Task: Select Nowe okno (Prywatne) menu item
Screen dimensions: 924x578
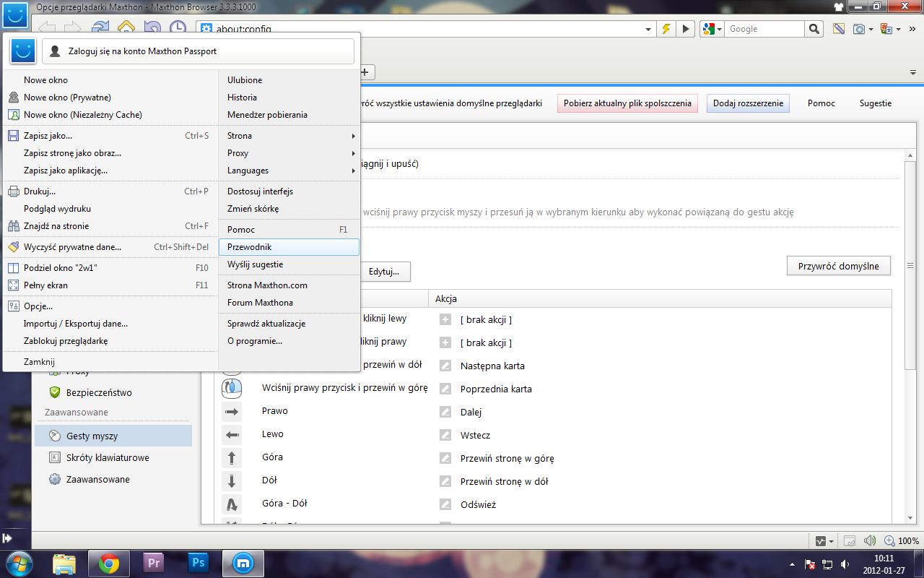Action: tap(110, 97)
